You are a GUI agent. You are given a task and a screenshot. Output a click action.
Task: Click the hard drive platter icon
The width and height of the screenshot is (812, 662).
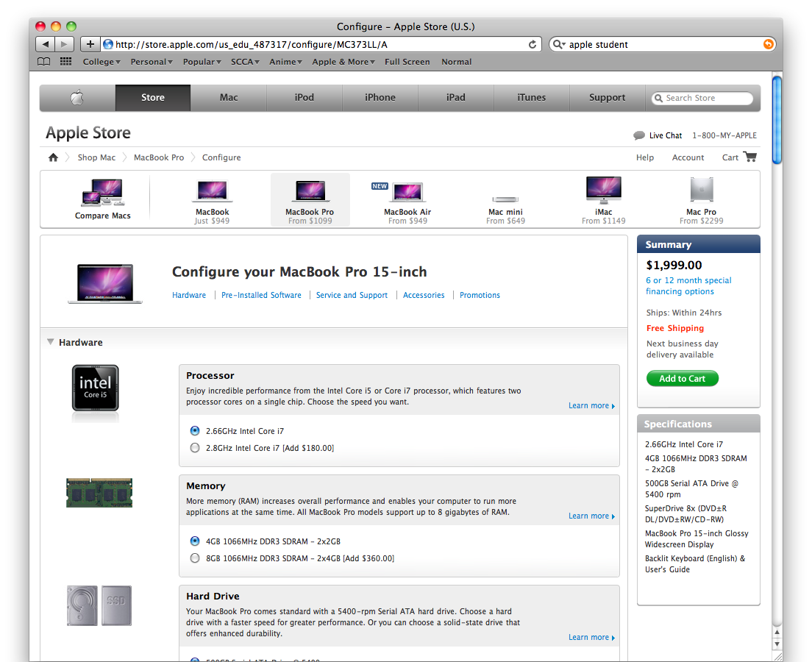tap(82, 605)
